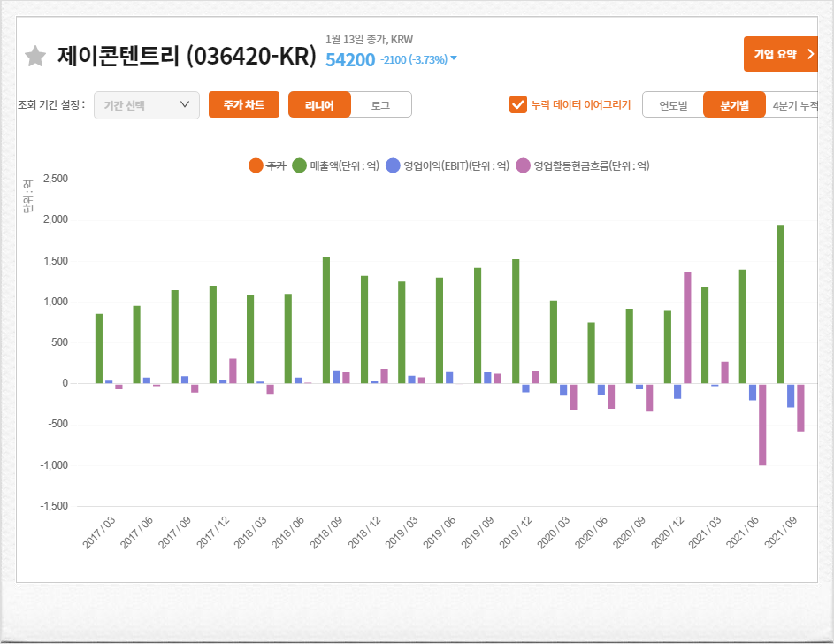Click the 2020/06 x-axis label

[591, 533]
